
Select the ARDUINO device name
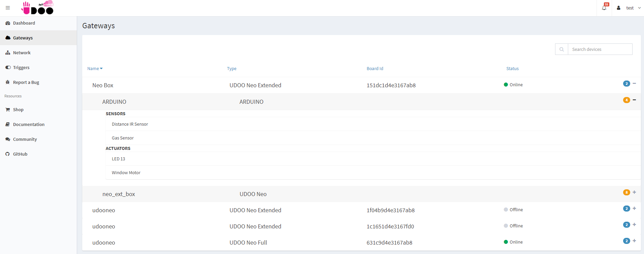pyautogui.click(x=114, y=102)
